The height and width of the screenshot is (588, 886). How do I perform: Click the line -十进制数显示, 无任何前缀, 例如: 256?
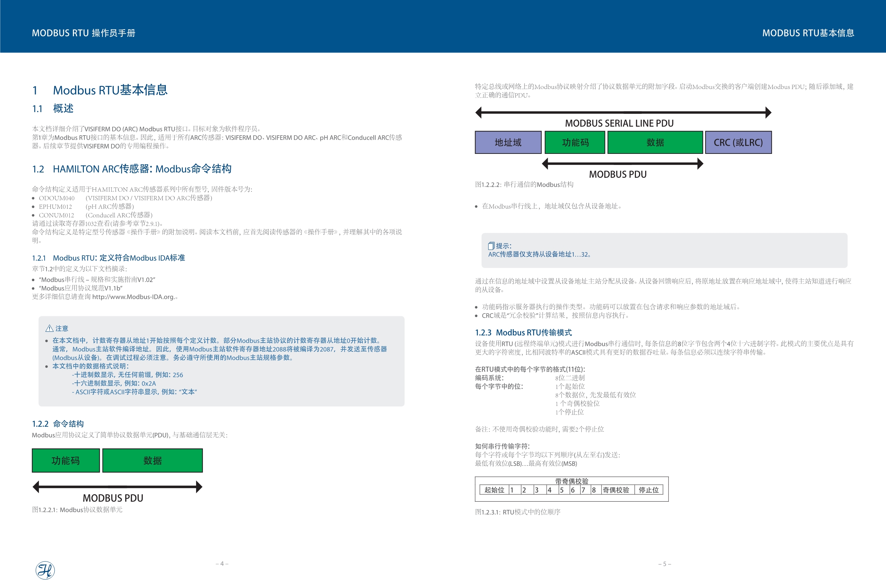[128, 375]
